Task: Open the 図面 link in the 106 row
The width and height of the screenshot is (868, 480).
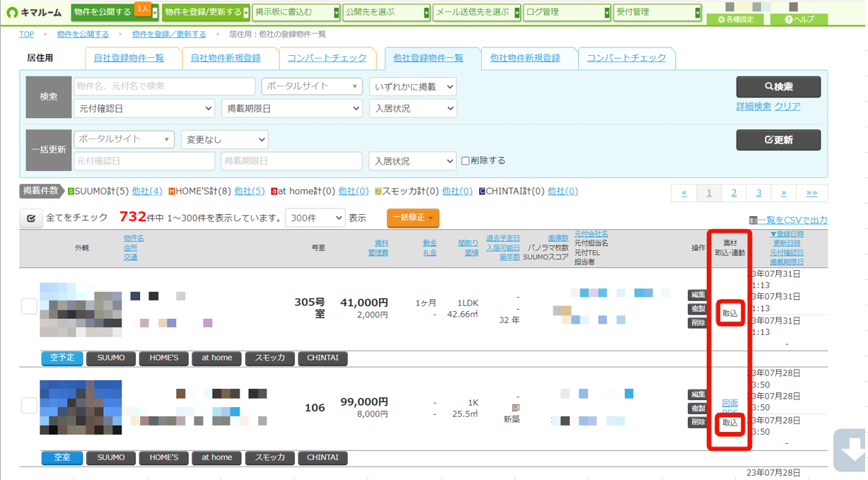Action: pos(730,403)
